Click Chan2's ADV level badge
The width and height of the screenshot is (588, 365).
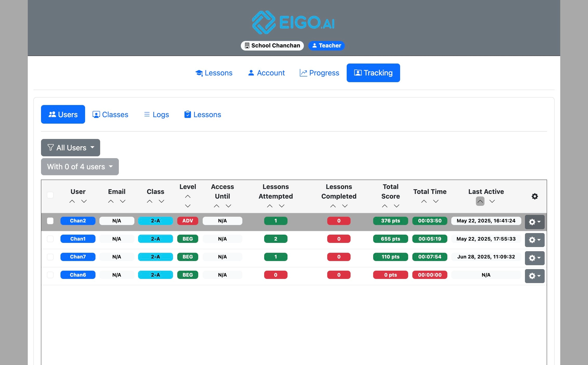tap(188, 221)
